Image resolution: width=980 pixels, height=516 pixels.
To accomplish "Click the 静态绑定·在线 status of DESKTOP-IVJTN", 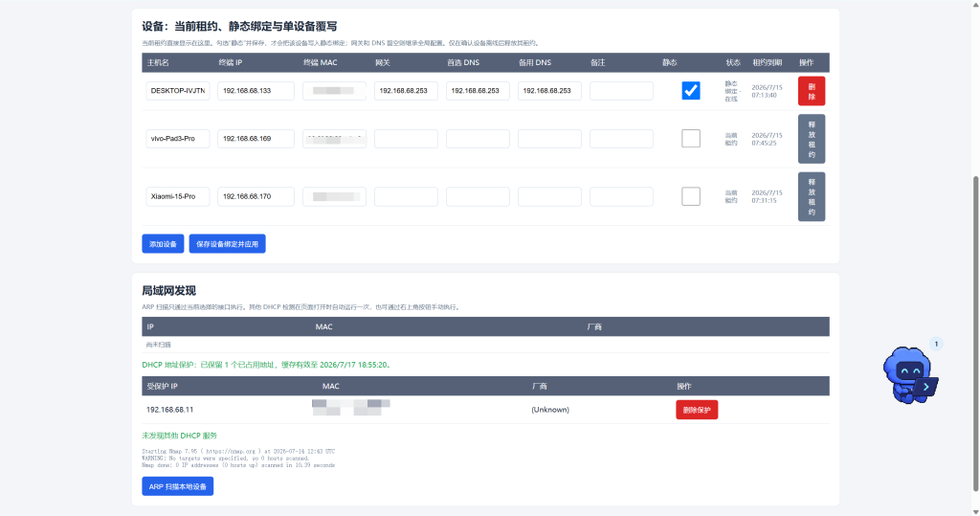I will [x=731, y=91].
